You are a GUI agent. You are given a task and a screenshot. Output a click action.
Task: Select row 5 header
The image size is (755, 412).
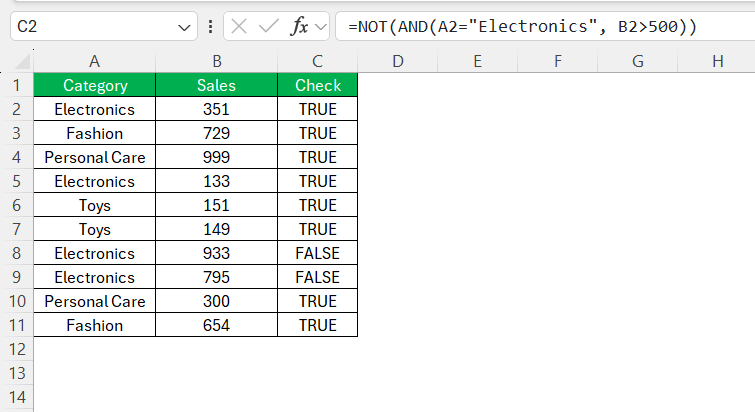point(17,181)
